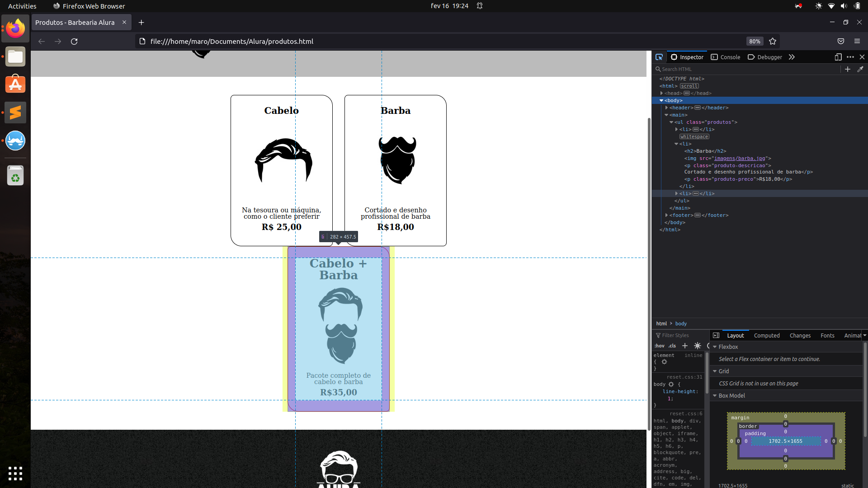The height and width of the screenshot is (488, 868).
Task: Click the Console panel icon
Action: (x=726, y=56)
